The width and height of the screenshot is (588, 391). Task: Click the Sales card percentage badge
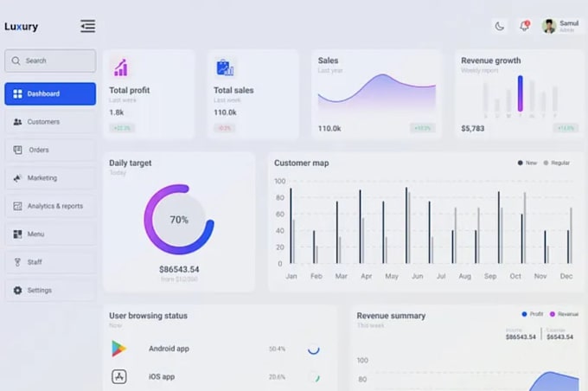click(423, 128)
